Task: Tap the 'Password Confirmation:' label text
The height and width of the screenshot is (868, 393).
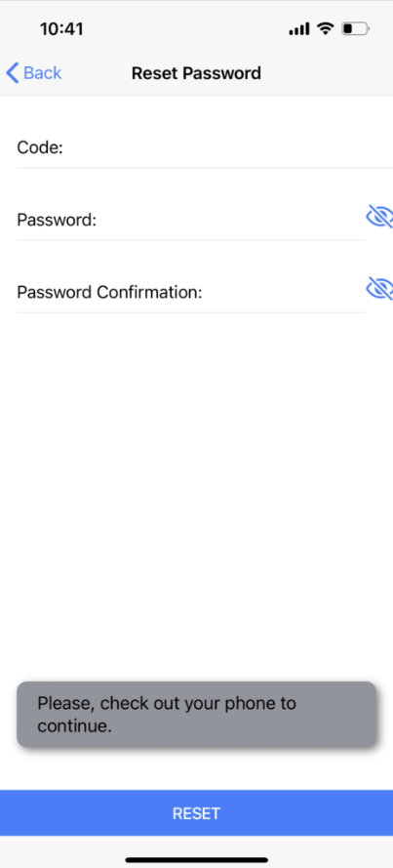Action: point(109,292)
